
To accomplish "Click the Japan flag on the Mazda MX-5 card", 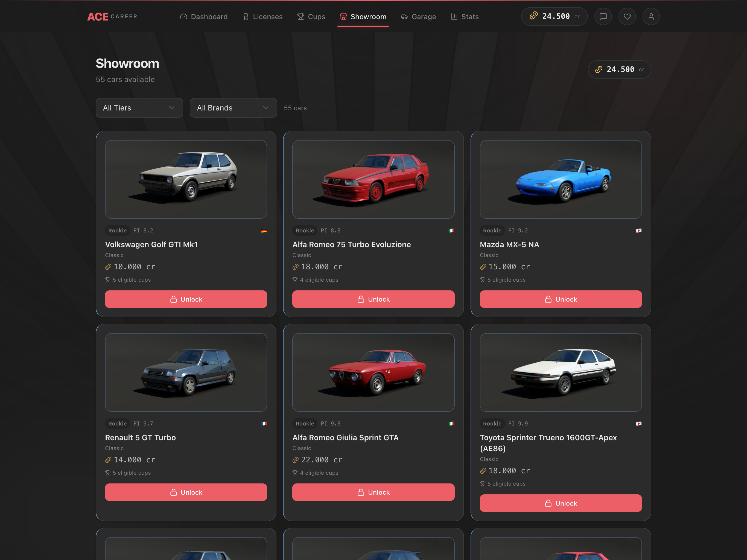I will (638, 230).
